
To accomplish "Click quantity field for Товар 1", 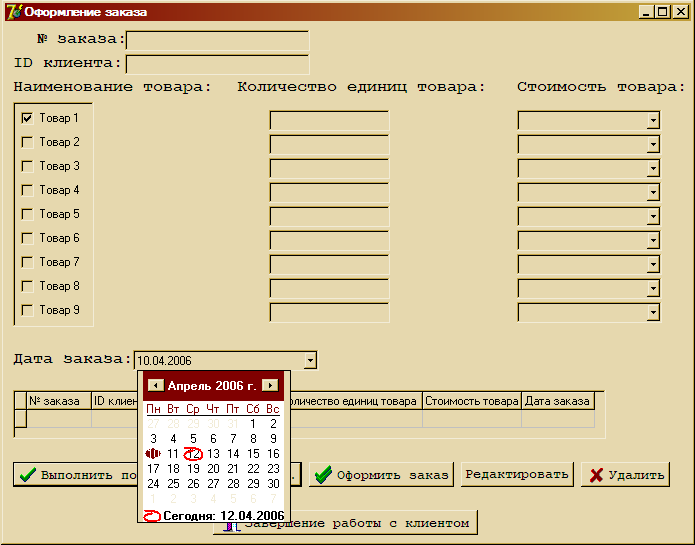I will (329, 121).
